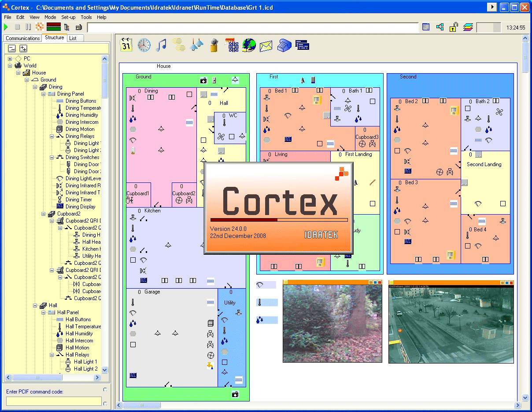This screenshot has width=532, height=412.
Task: Click the green Play button in the toolbar
Action: (x=6, y=27)
